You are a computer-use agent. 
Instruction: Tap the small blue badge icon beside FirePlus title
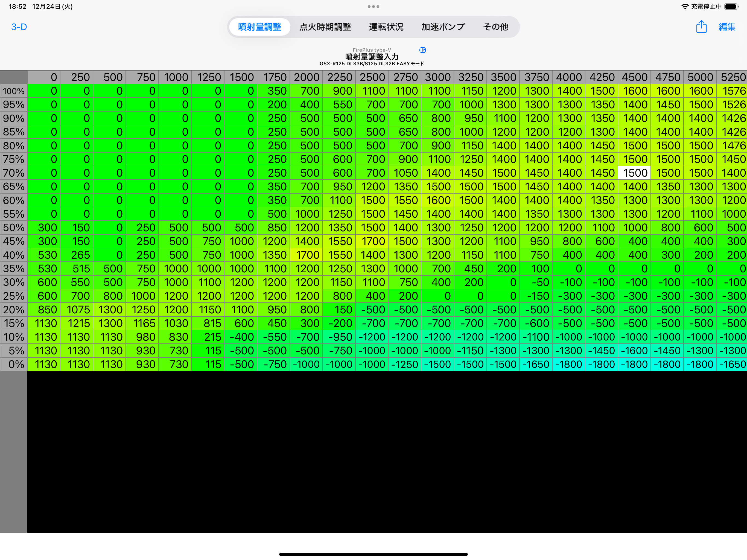pos(422,50)
